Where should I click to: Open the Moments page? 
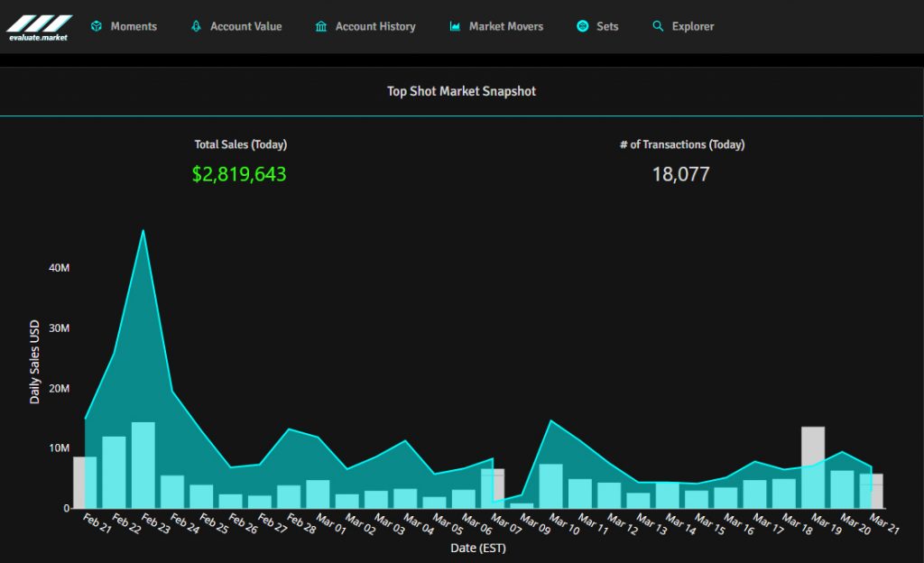click(x=134, y=27)
